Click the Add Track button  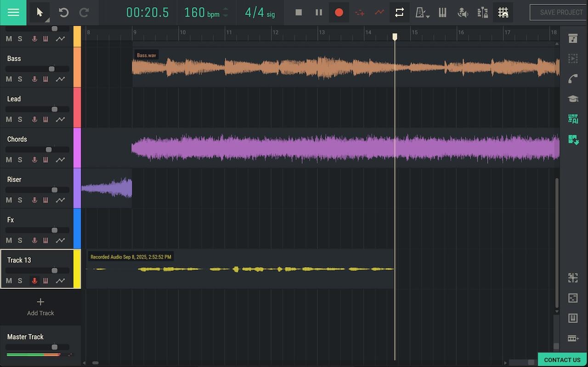tap(40, 306)
